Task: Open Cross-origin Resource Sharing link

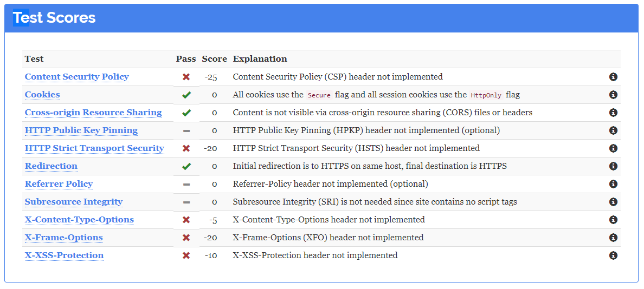Action: tap(93, 113)
